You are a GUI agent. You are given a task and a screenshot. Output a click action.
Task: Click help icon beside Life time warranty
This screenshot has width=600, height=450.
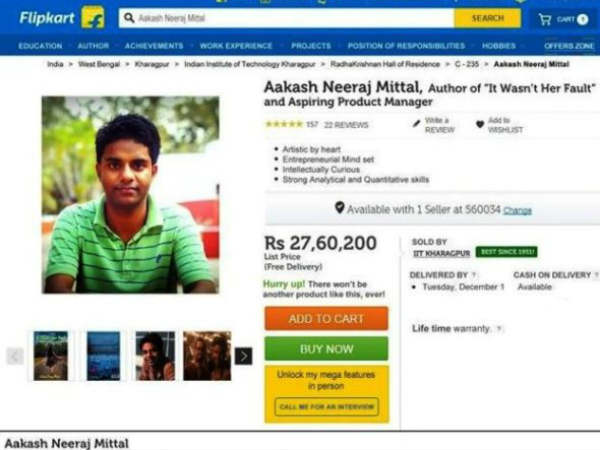499,328
